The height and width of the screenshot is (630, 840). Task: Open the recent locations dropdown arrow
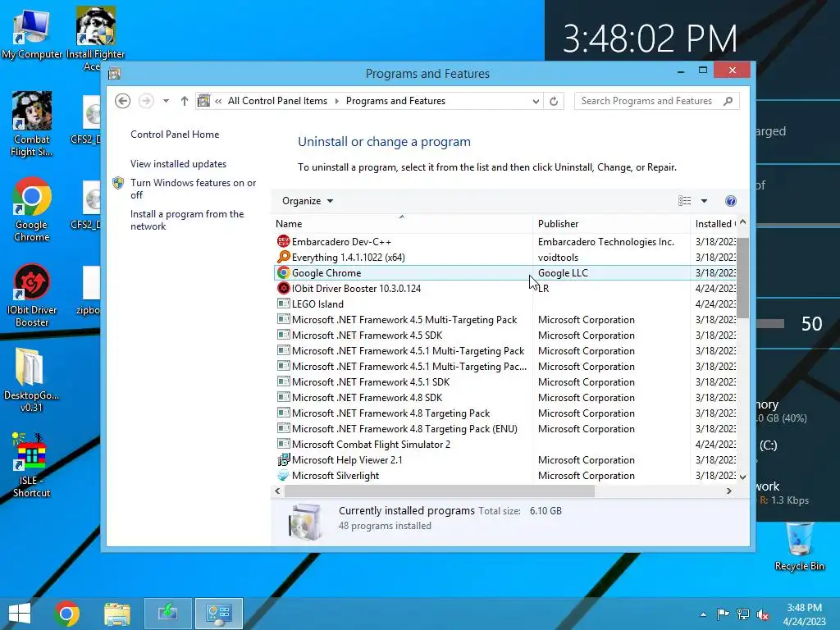166,101
